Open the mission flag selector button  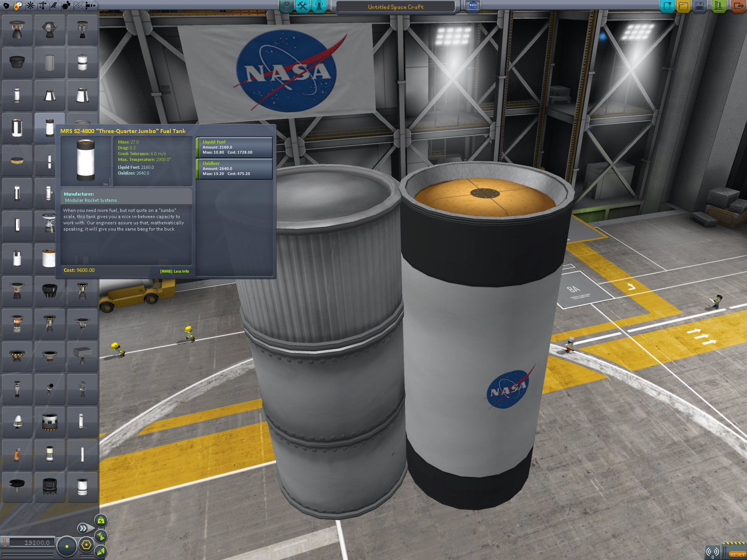coord(473,5)
